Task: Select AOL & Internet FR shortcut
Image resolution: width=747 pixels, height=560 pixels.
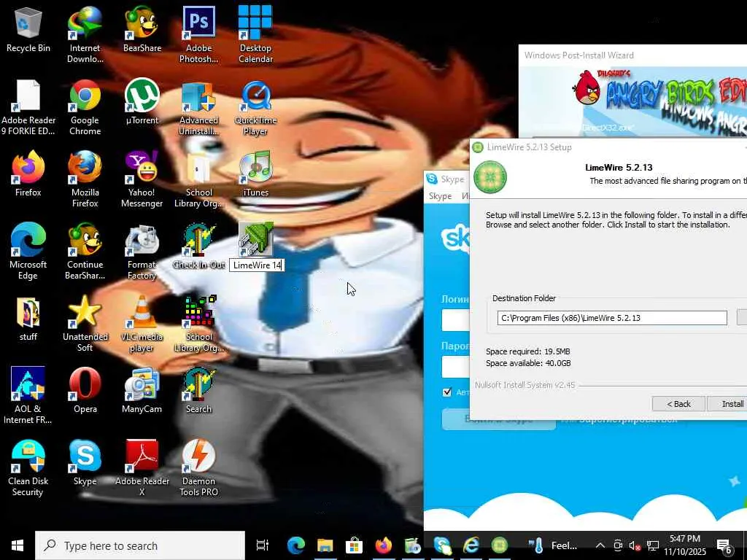Action: pos(28,396)
